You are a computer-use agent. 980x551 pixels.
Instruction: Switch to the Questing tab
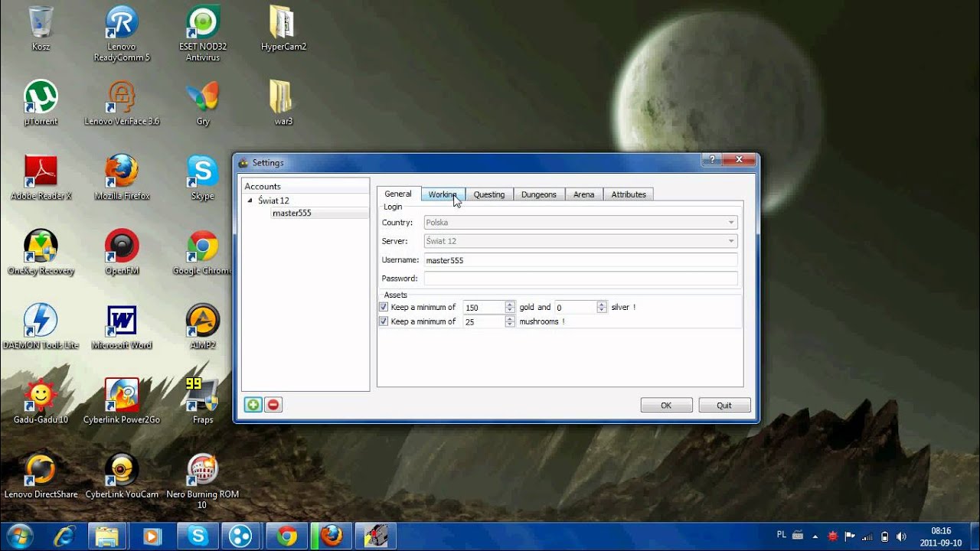488,194
